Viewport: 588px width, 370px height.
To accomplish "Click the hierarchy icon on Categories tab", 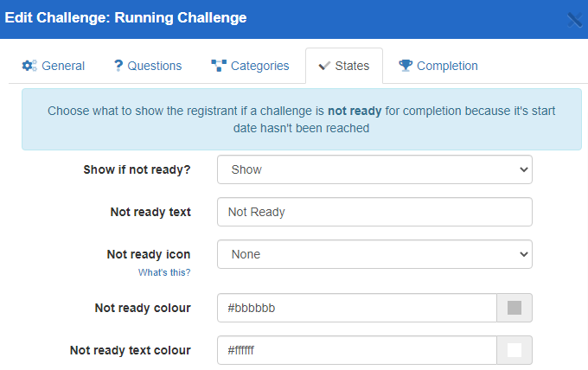I will pos(218,66).
